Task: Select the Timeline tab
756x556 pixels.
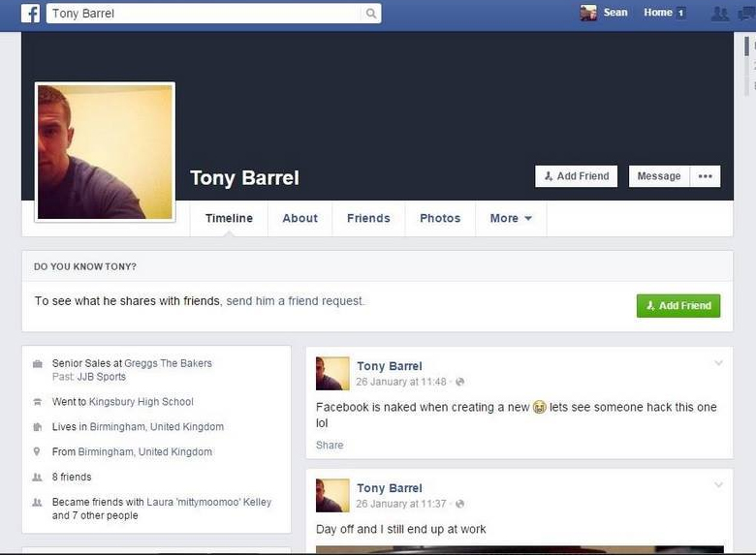Action: [229, 218]
